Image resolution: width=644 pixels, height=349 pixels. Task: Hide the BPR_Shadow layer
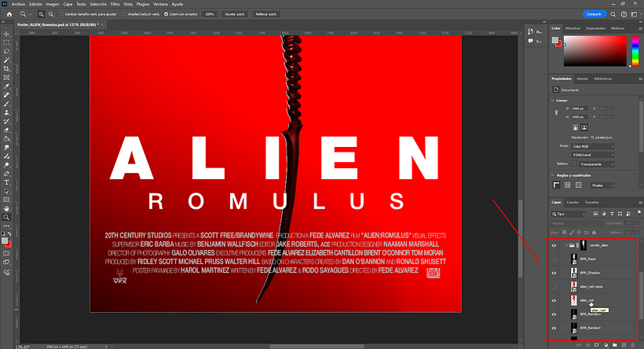[x=554, y=273]
